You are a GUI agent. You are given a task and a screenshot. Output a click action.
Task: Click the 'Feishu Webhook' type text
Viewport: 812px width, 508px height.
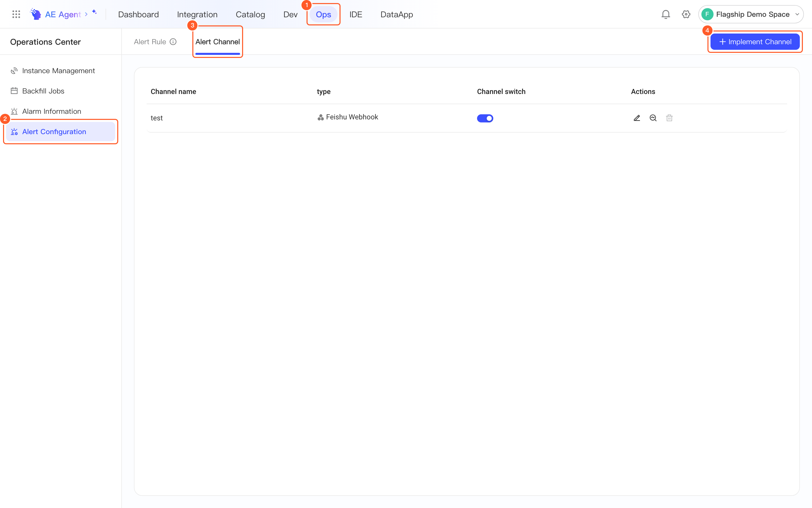(352, 117)
